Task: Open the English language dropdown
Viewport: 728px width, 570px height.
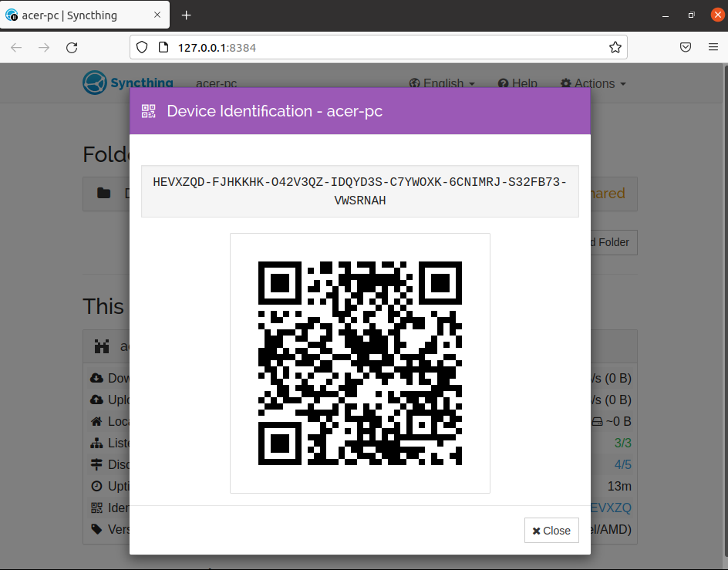Action: [x=442, y=83]
